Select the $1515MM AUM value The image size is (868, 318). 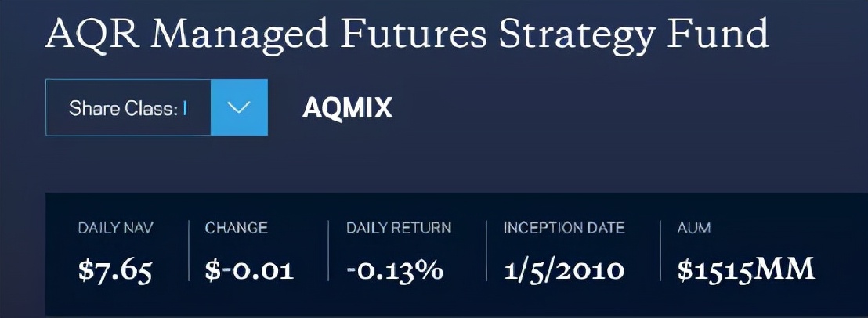click(x=746, y=269)
